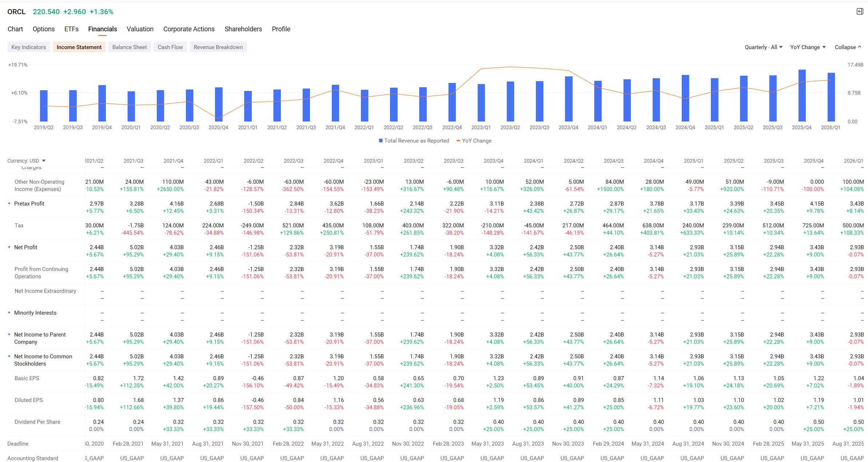Open the Options tab
Screen dimensions: 868x462
[x=44, y=29]
